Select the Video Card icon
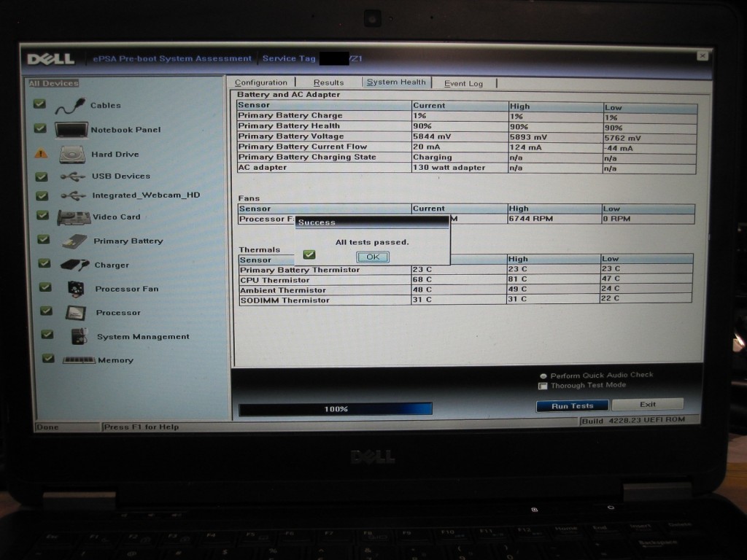Image resolution: width=747 pixels, height=560 pixels. tap(74, 217)
